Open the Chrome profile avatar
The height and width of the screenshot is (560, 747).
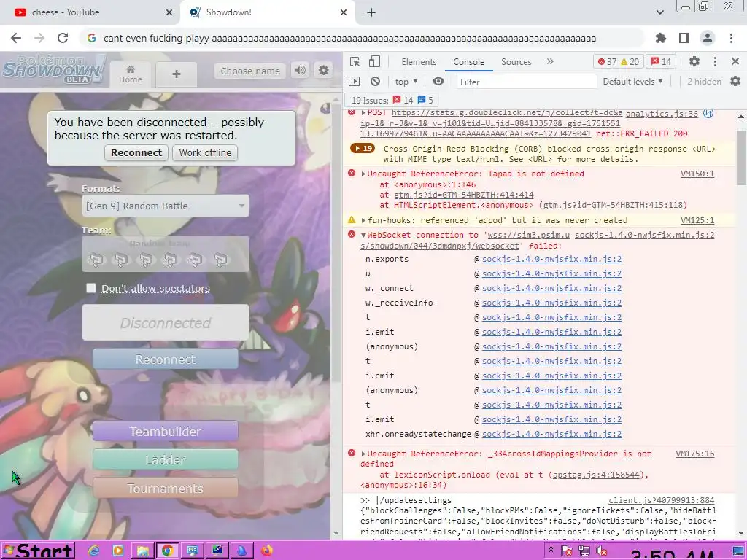(708, 38)
